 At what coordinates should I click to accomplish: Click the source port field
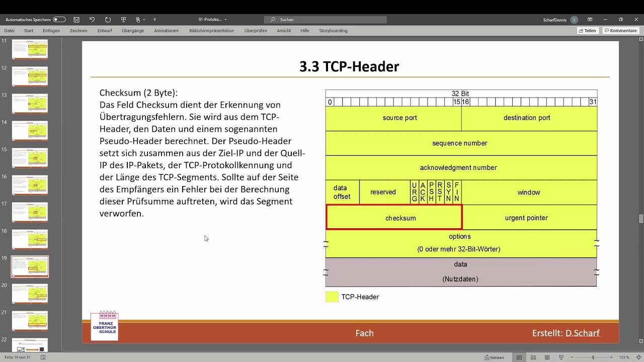pos(393,118)
